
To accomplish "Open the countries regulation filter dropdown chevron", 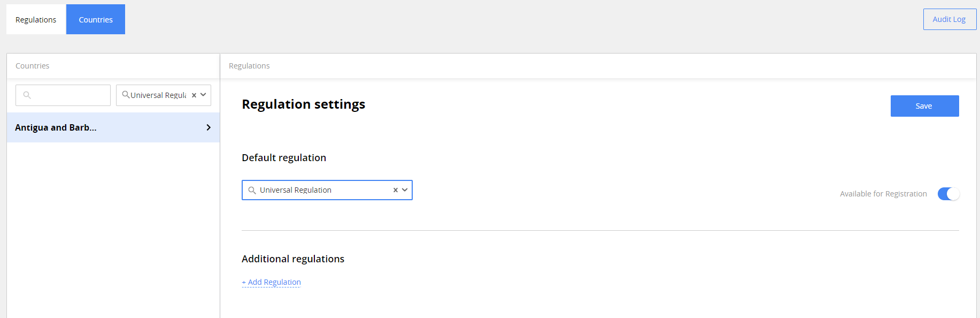I will click(x=203, y=95).
